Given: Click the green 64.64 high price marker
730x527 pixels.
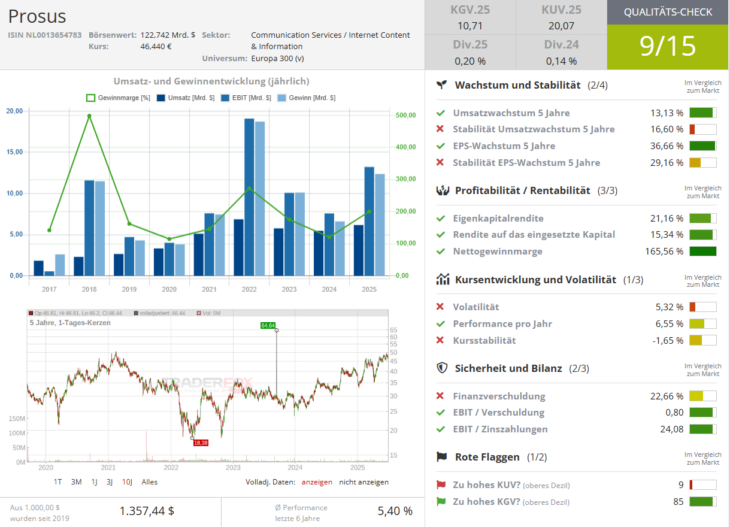Looking at the screenshot, I should tap(268, 325).
